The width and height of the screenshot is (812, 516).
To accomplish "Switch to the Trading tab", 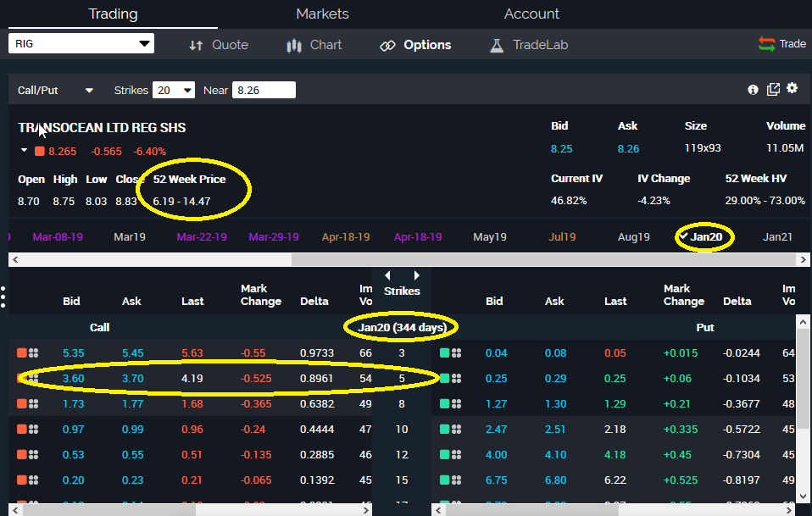I will [113, 14].
